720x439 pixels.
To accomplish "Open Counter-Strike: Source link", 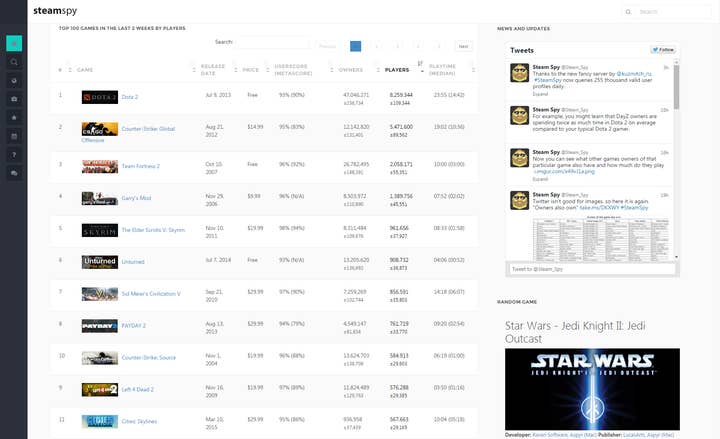I will pyautogui.click(x=149, y=358).
